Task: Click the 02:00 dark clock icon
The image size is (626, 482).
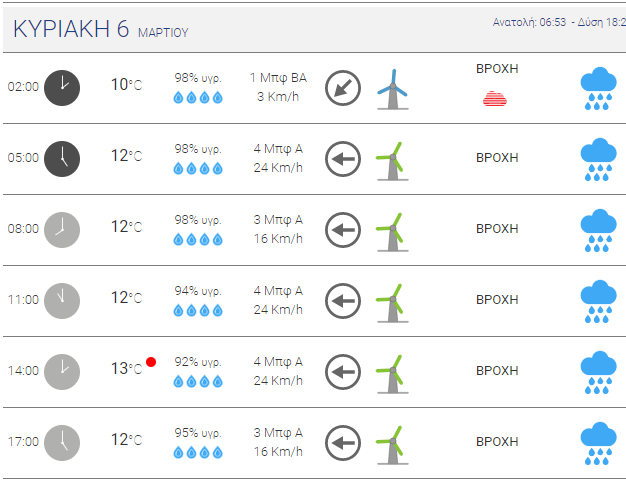Action: point(62,88)
